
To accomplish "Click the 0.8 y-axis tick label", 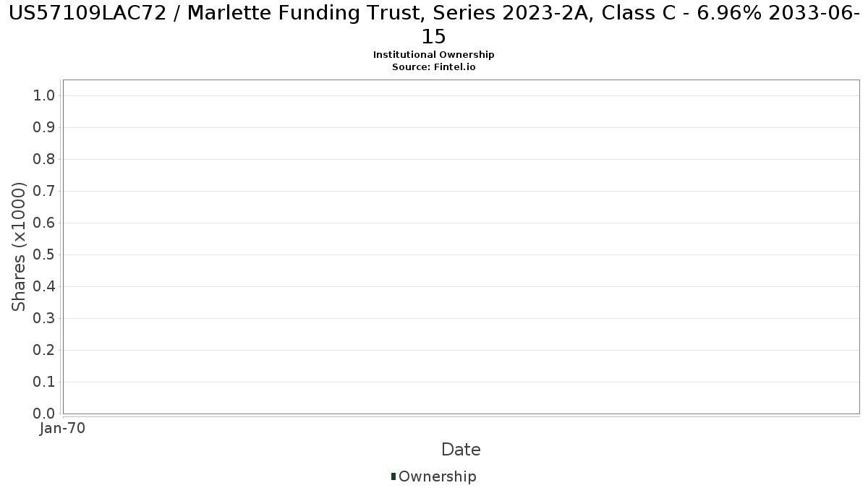I will click(45, 159).
